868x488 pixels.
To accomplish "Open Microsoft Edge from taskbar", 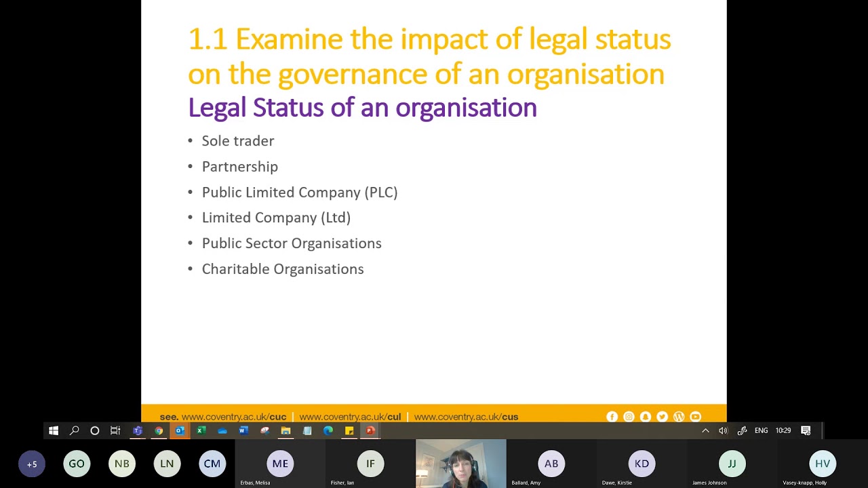I will (328, 430).
